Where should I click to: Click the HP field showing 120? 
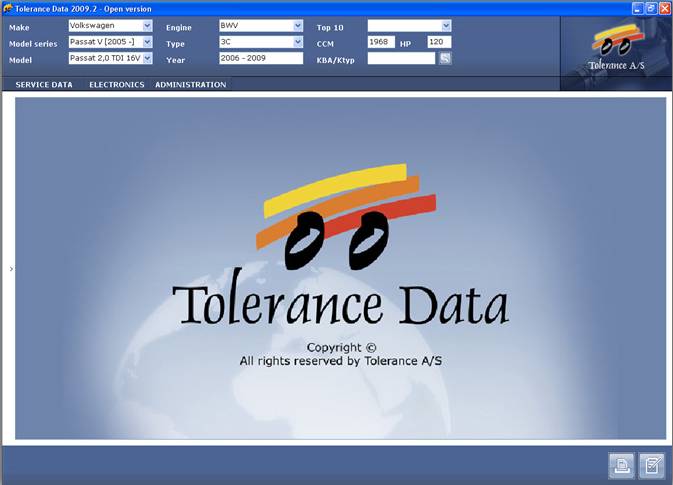tap(439, 42)
